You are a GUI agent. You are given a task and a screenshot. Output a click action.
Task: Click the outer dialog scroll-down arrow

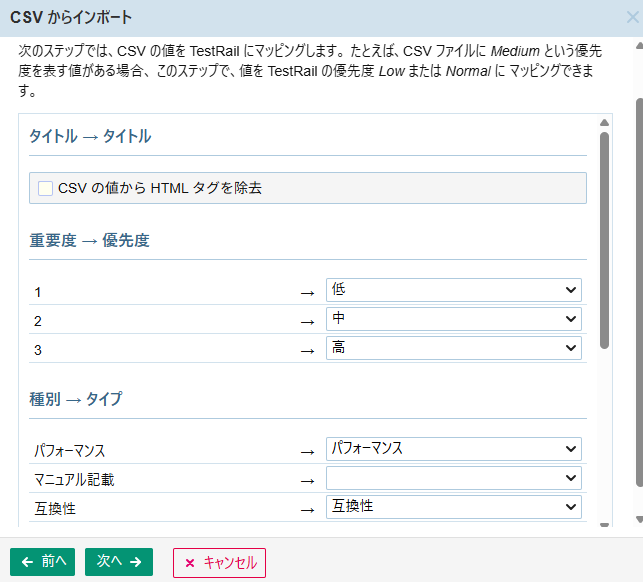tap(637, 520)
